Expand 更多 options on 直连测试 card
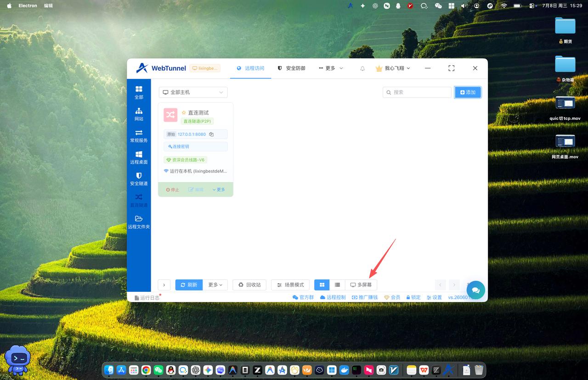 (219, 190)
